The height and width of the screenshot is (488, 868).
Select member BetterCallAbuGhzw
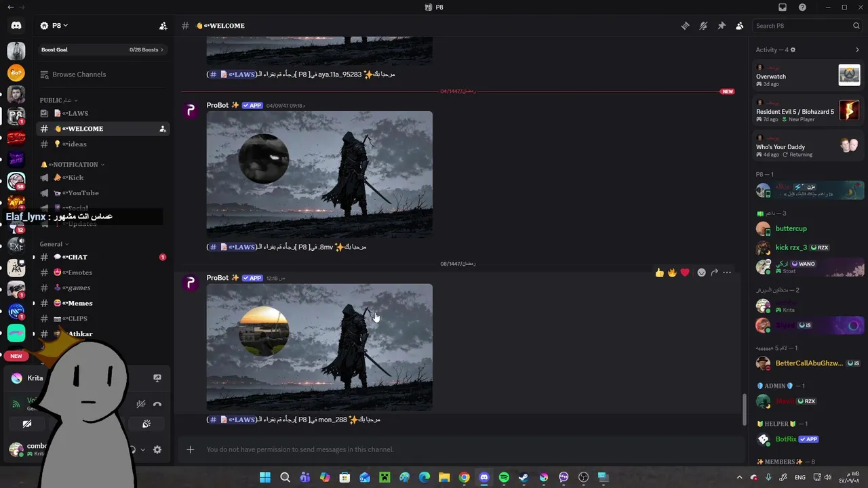808,363
